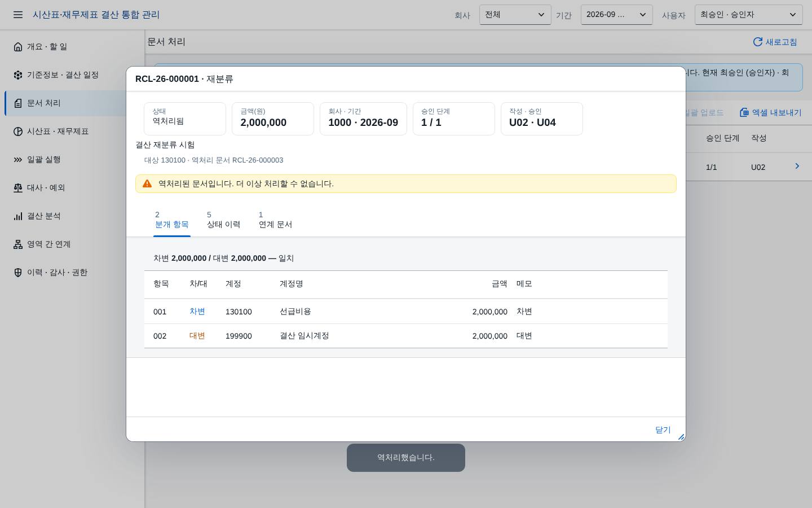This screenshot has height=508, width=812.
Task: Click the refresh icon next to 새로고침
Action: click(x=758, y=42)
